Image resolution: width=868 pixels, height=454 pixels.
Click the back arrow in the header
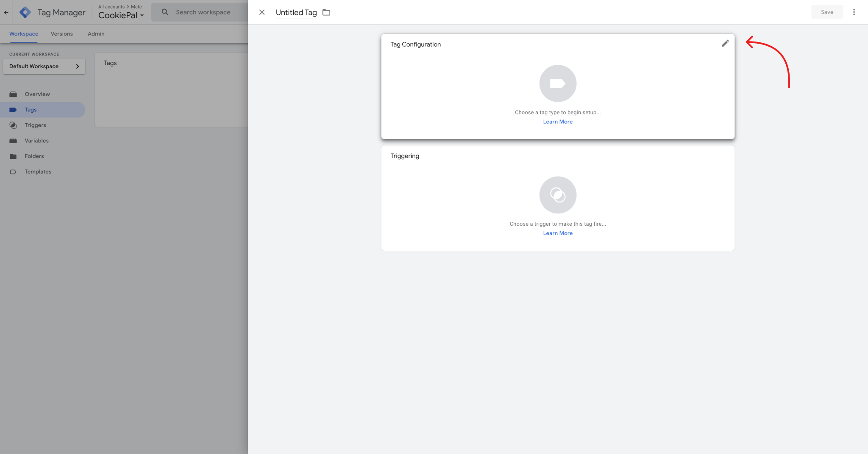[x=6, y=12]
